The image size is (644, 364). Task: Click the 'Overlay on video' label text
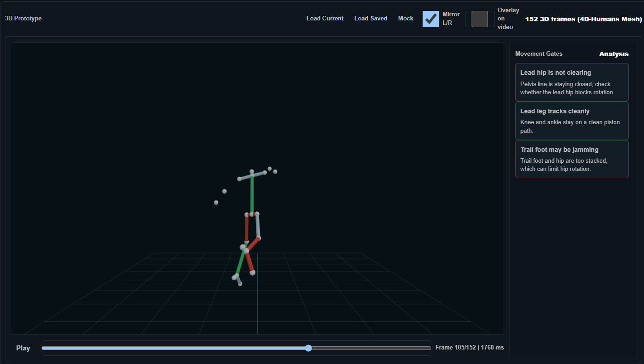point(508,19)
